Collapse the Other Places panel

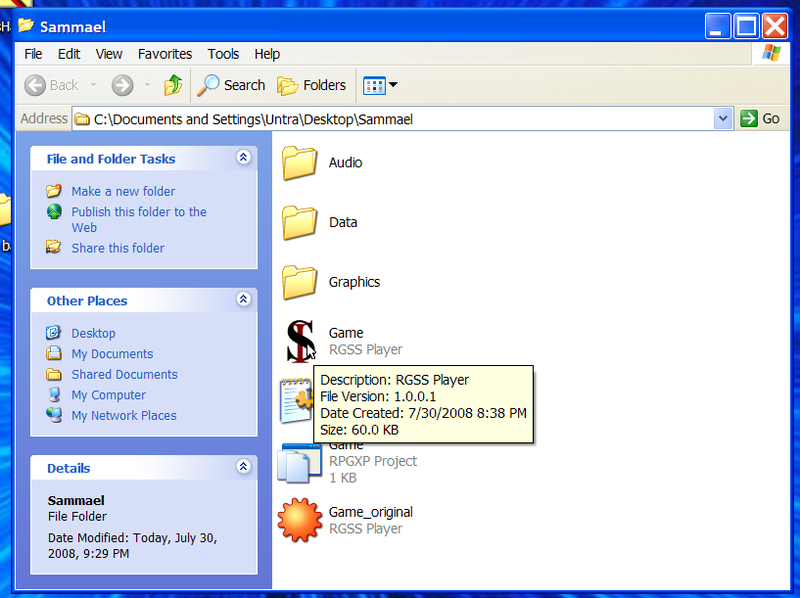(243, 299)
